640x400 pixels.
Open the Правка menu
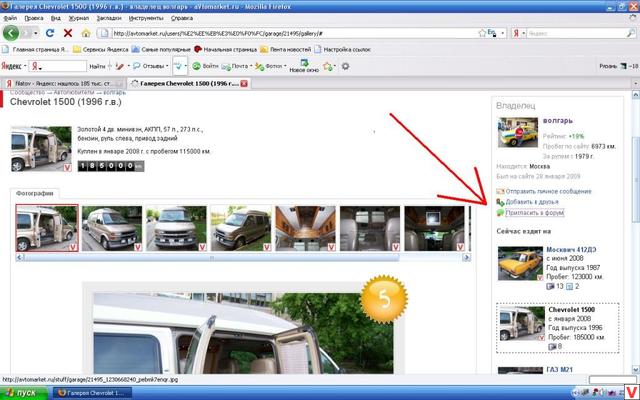tap(33, 18)
